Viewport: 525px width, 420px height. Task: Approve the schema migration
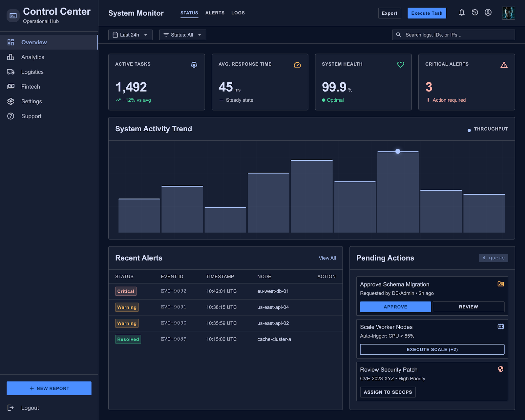pyautogui.click(x=395, y=307)
